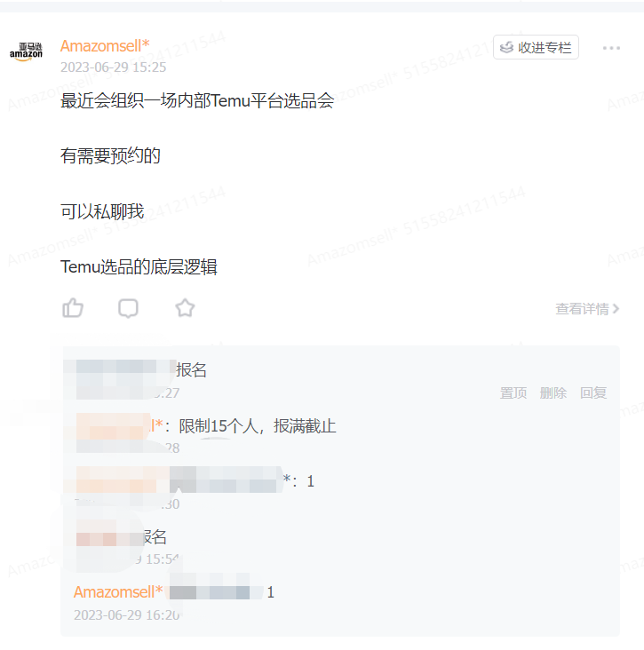Open the three-dot more options menu
Viewport: 644px width, 650px height.
click(611, 48)
